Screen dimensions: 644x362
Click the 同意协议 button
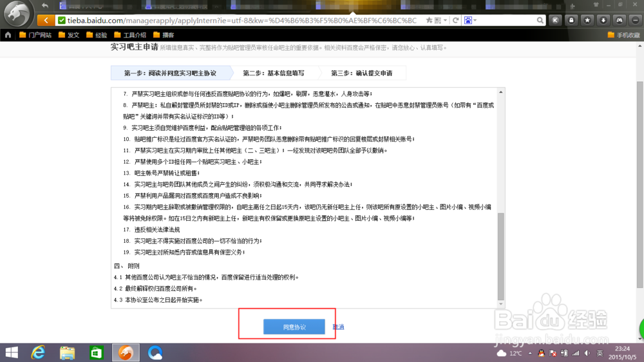pyautogui.click(x=294, y=327)
